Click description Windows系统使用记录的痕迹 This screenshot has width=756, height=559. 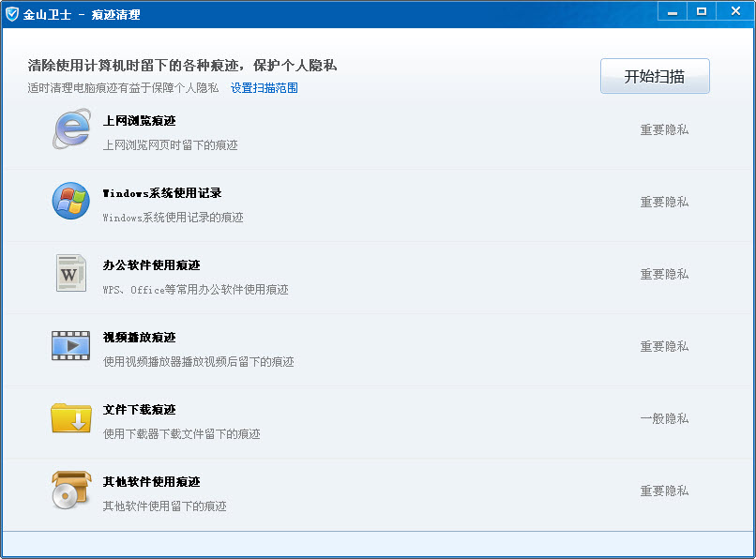174,217
